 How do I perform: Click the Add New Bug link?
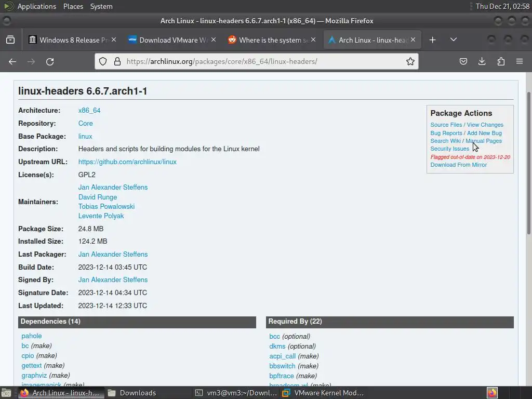[x=485, y=133]
